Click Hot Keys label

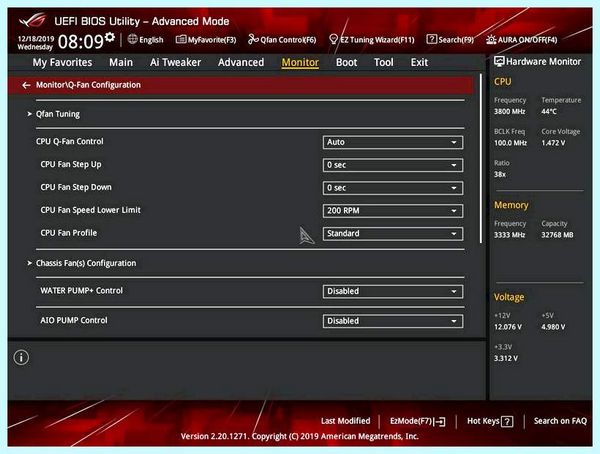click(483, 421)
